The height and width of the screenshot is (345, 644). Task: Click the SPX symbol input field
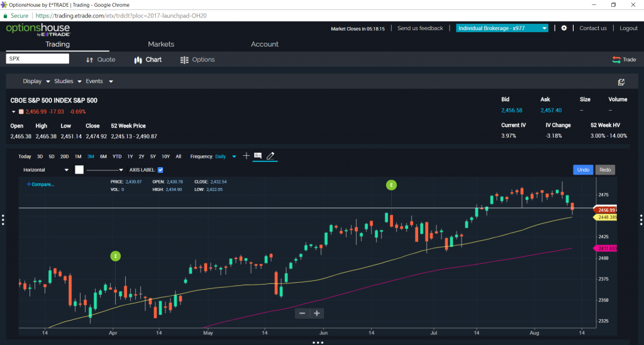[x=37, y=58]
